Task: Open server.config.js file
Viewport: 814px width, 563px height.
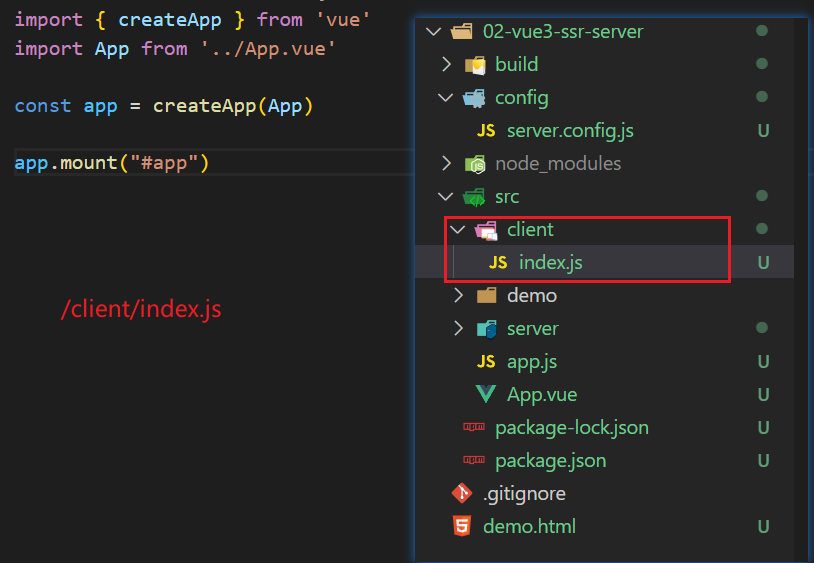Action: pos(570,131)
